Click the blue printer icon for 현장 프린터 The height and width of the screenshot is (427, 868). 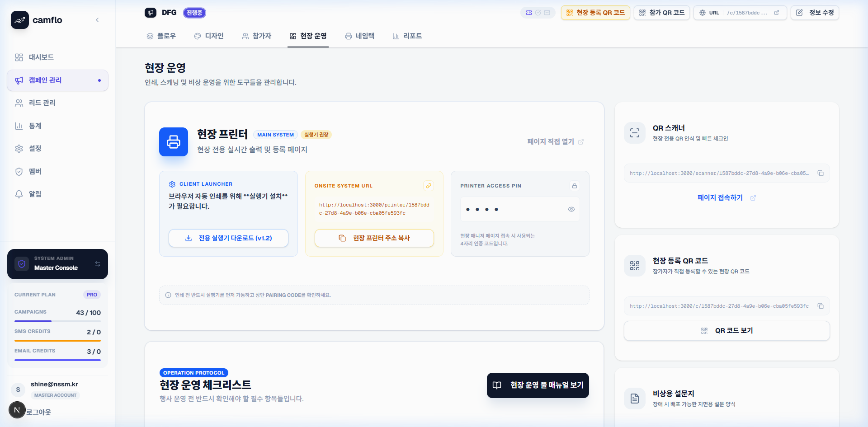tap(174, 142)
